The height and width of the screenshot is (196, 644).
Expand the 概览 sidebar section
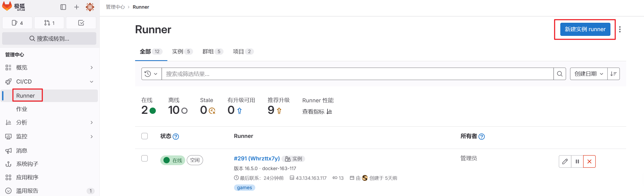92,68
